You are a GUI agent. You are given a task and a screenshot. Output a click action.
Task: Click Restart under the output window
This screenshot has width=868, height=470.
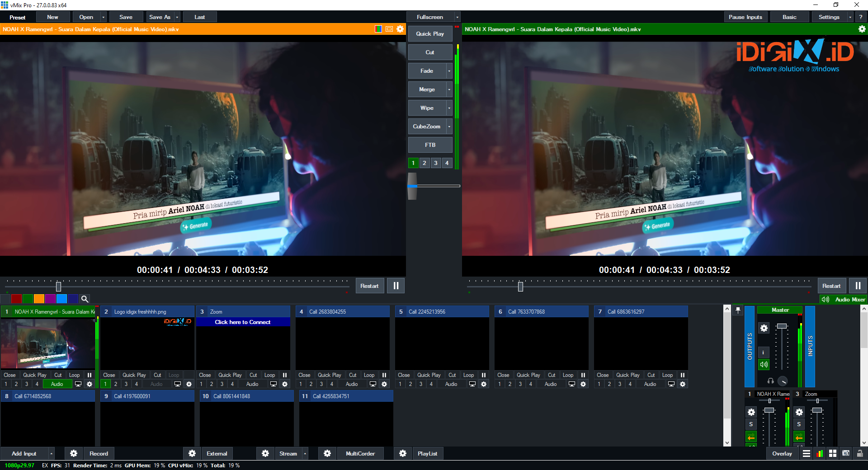pyautogui.click(x=831, y=286)
